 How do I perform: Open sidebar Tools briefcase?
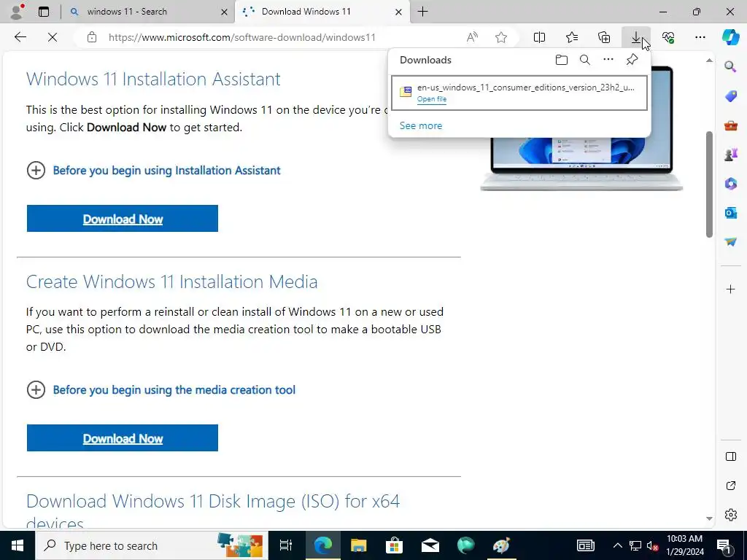pyautogui.click(x=730, y=125)
